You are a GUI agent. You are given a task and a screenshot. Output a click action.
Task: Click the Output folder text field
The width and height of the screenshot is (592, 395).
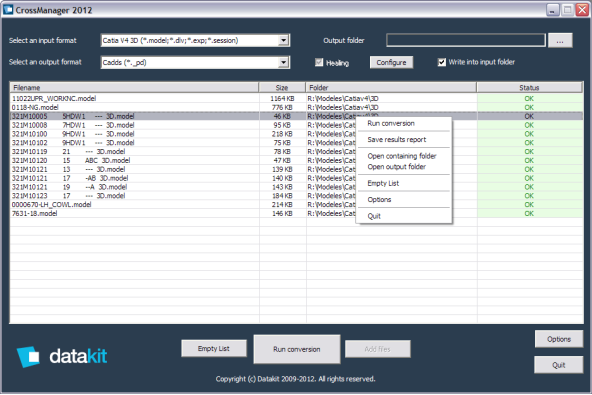point(466,40)
